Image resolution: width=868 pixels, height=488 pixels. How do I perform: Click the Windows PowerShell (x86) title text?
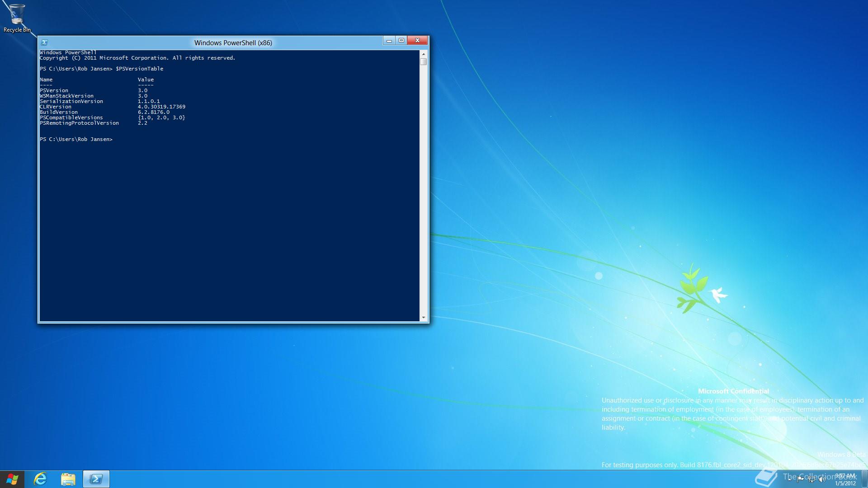233,43
